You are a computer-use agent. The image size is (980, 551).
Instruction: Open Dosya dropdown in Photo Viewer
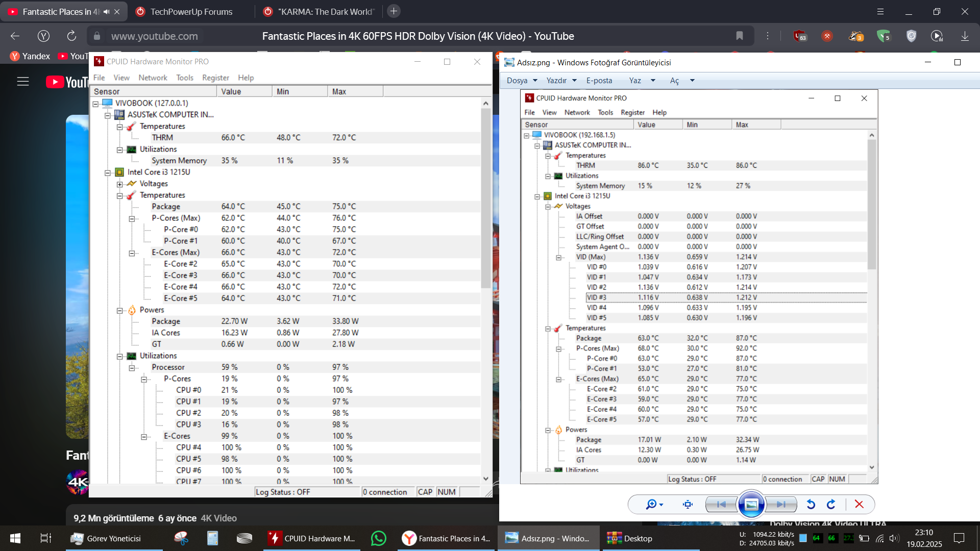point(522,81)
